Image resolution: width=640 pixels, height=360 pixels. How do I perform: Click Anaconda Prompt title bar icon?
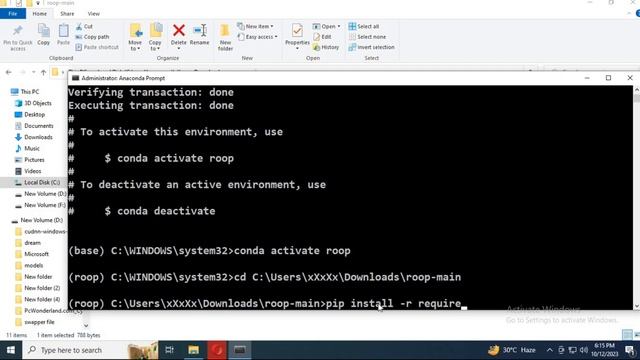pyautogui.click(x=76, y=78)
